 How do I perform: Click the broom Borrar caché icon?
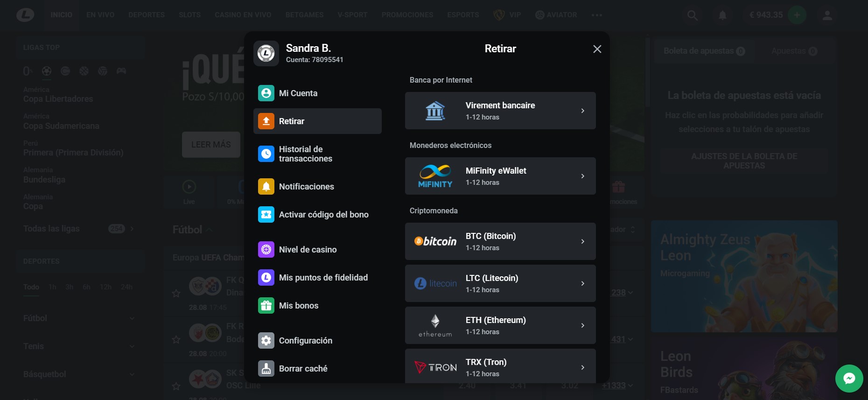[266, 369]
